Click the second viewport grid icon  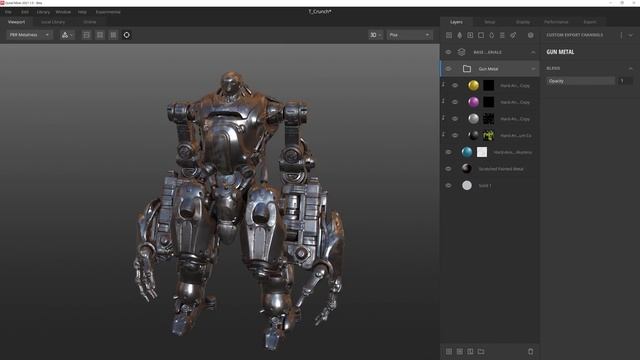pyautogui.click(x=100, y=35)
